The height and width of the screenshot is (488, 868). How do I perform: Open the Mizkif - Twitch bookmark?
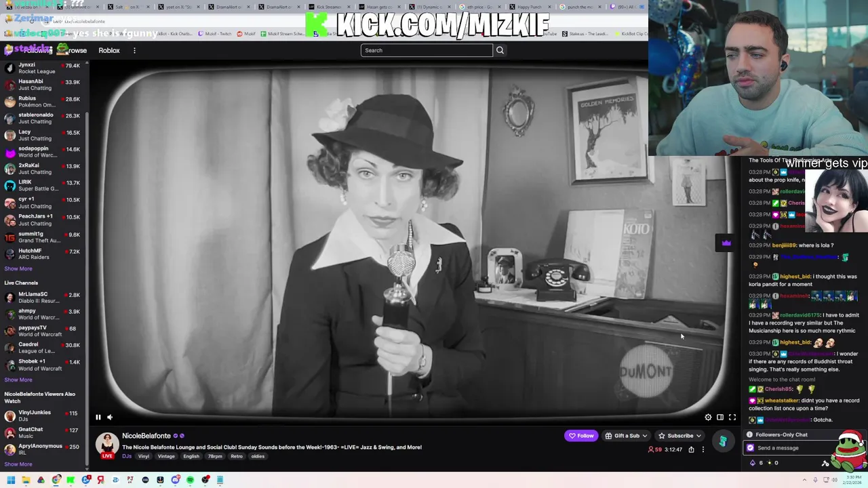pos(216,34)
